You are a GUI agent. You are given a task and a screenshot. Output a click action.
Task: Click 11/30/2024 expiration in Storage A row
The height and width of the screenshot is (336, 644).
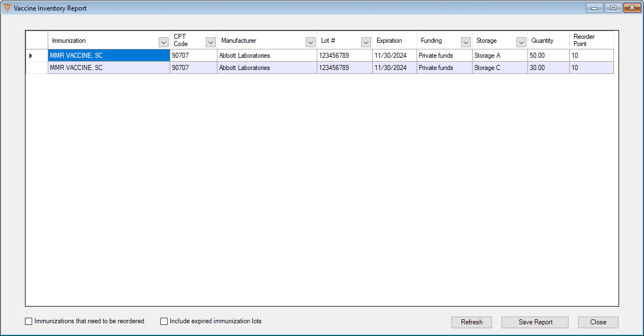point(394,56)
